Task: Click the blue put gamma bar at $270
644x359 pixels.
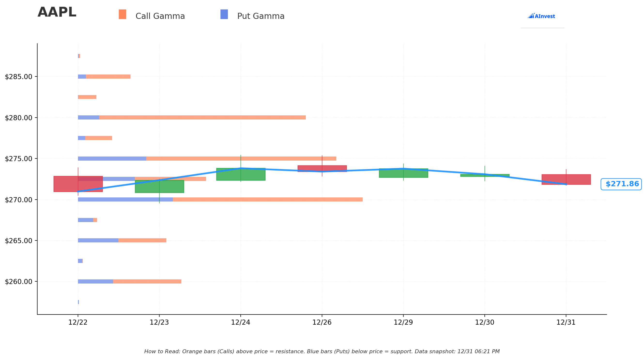Action: click(x=125, y=199)
